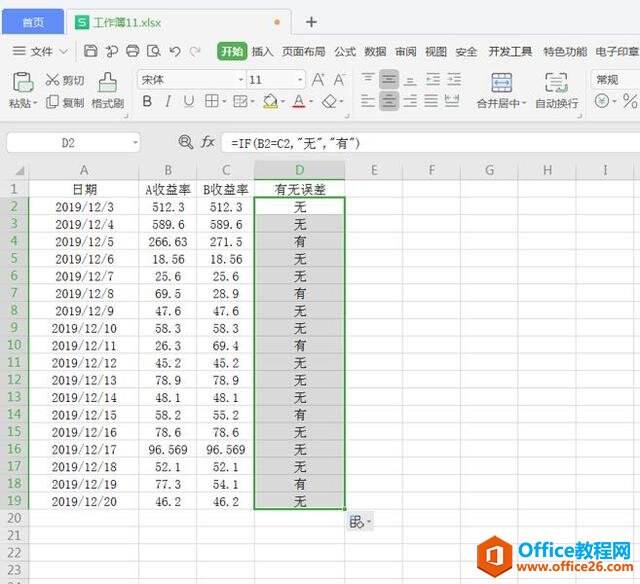
Task: Decrease indent icon
Action: coord(433,79)
